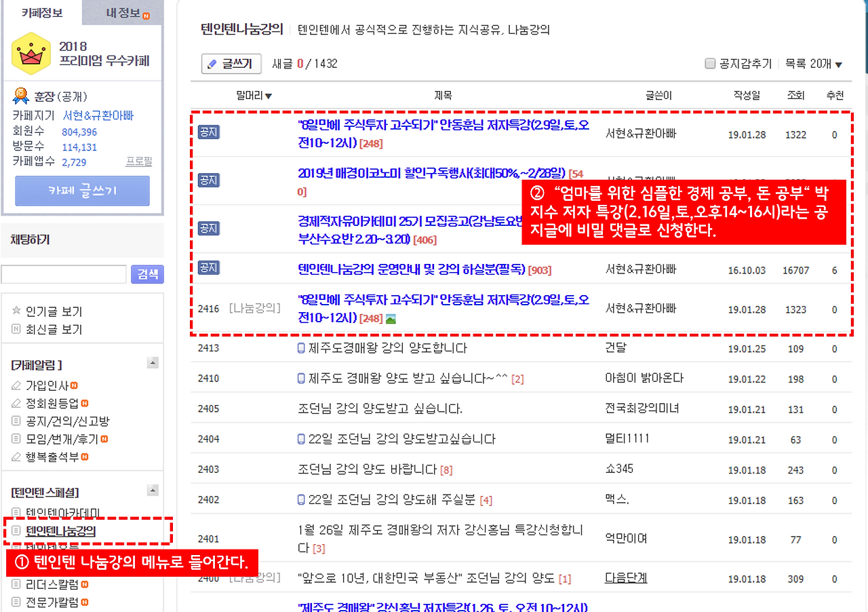Image resolution: width=868 pixels, height=612 pixels.
Task: Open post "제주도경매왕 강의 양도합니다"
Action: coord(388,348)
